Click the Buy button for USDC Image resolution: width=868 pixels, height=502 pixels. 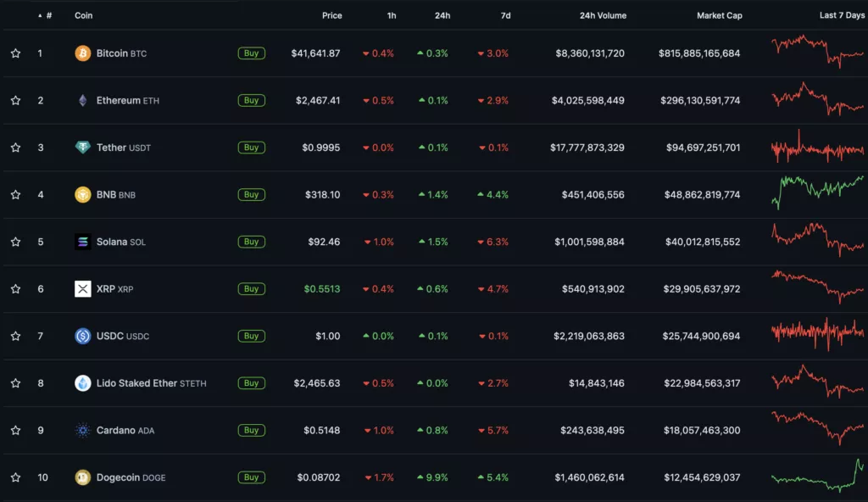coord(251,336)
